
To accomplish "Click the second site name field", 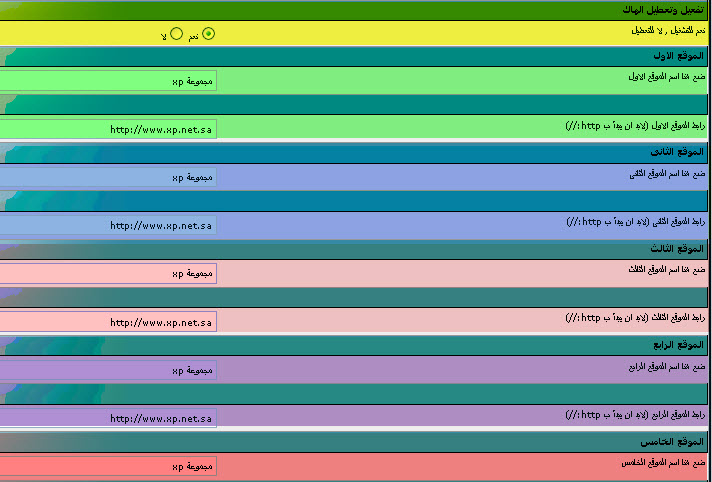I will click(108, 177).
